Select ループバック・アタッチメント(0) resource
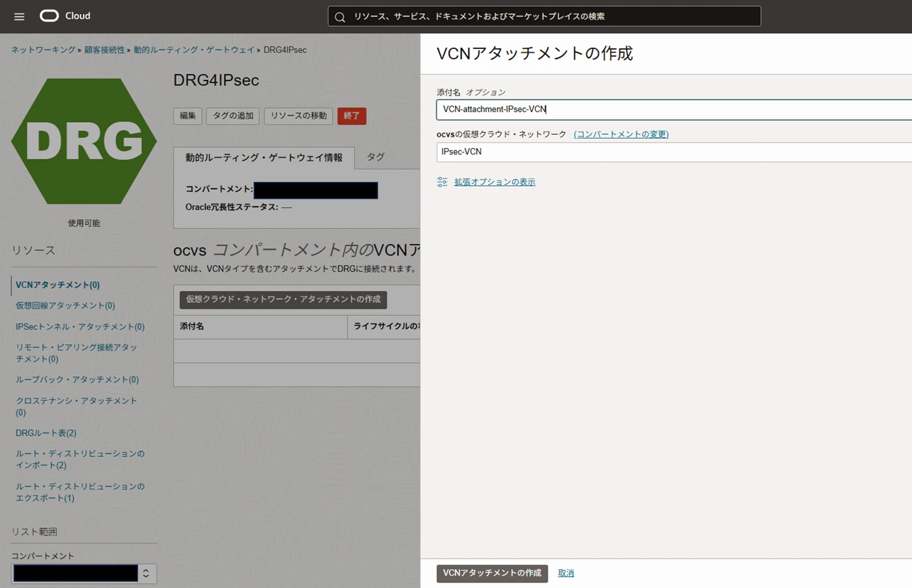The image size is (912, 588). [x=77, y=380]
